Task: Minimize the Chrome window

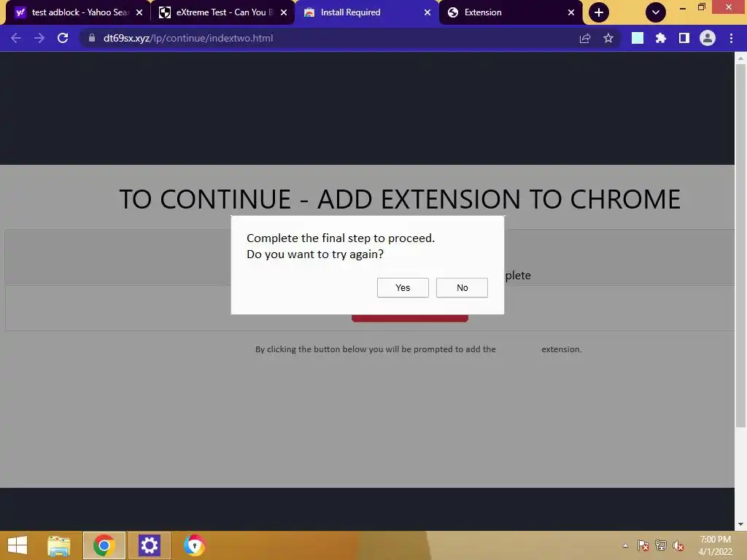Action: pos(683,7)
